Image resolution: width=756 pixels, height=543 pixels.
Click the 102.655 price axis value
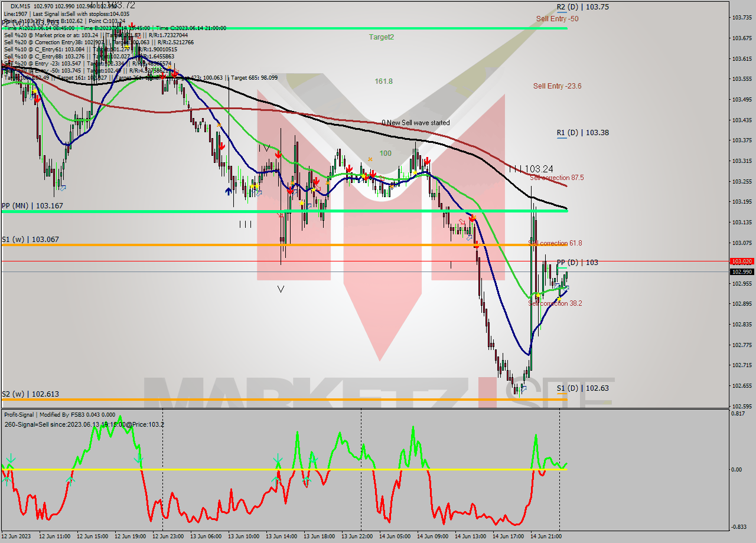coord(742,386)
